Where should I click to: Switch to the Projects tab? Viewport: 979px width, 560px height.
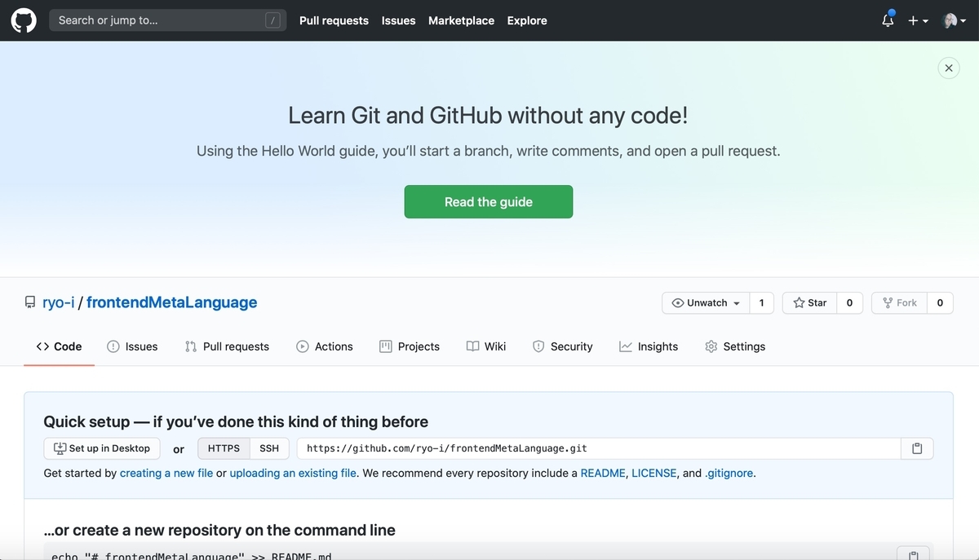tap(410, 346)
